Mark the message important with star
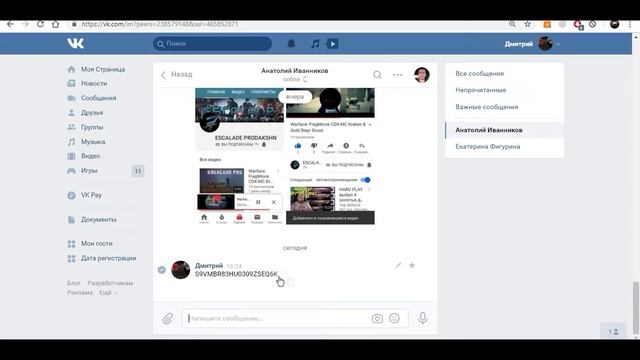640x360 pixels. (x=412, y=266)
